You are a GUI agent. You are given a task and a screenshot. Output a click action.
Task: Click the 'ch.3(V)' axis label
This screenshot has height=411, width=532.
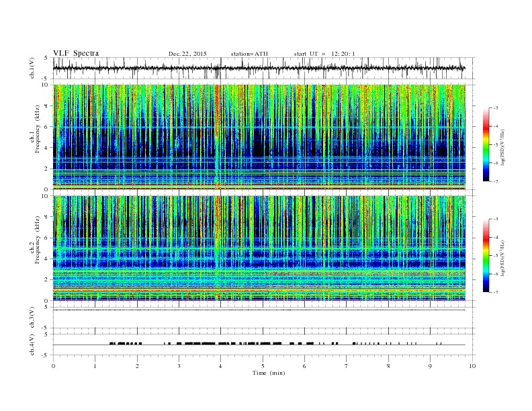pos(32,318)
